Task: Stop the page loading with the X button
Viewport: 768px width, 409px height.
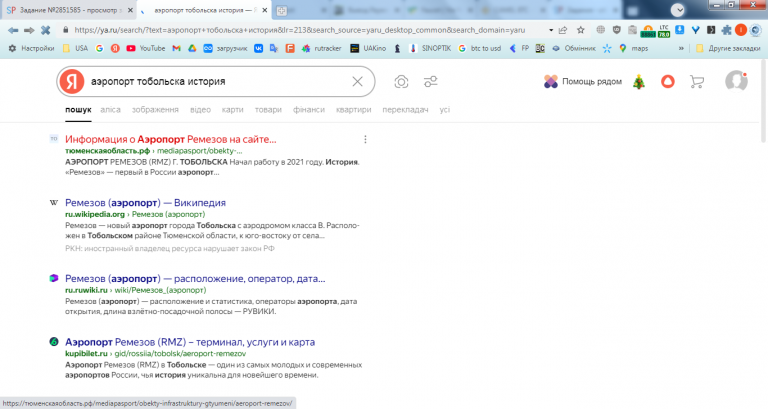Action: coord(46,30)
